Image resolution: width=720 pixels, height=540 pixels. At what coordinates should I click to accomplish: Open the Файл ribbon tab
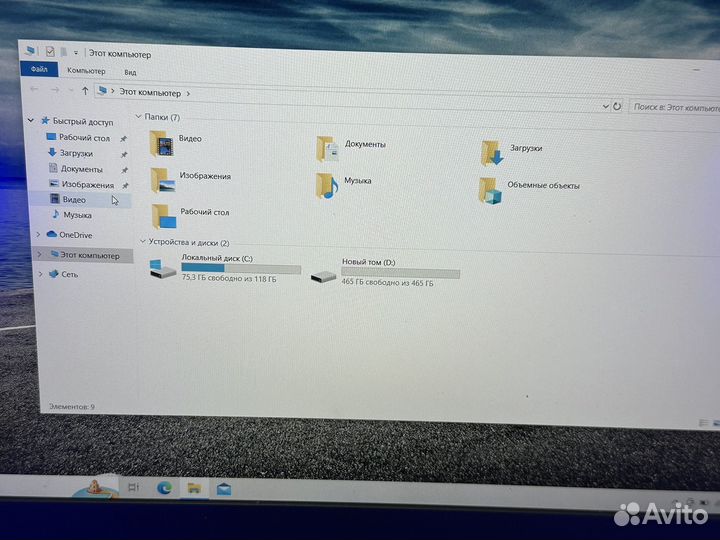click(x=39, y=69)
